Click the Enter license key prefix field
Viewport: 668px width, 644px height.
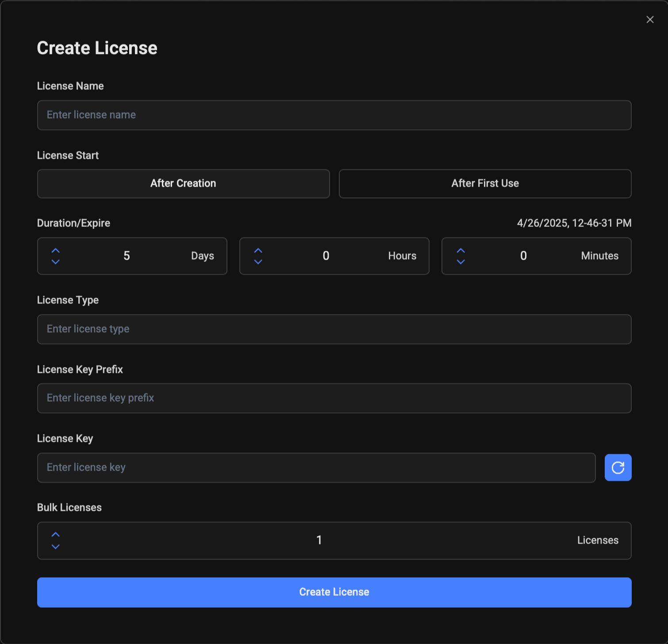pyautogui.click(x=334, y=398)
